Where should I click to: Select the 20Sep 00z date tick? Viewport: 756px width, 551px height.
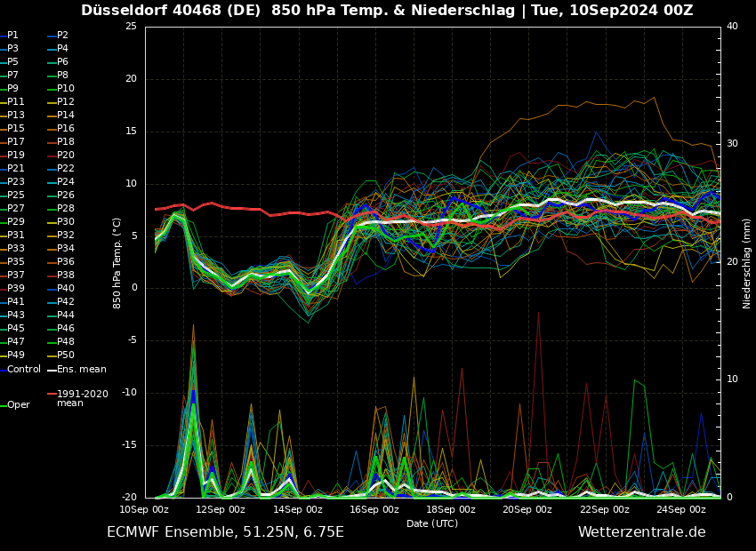point(527,509)
